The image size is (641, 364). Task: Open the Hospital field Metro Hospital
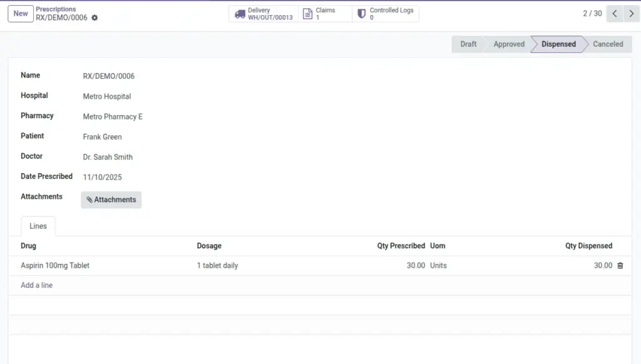coord(106,96)
